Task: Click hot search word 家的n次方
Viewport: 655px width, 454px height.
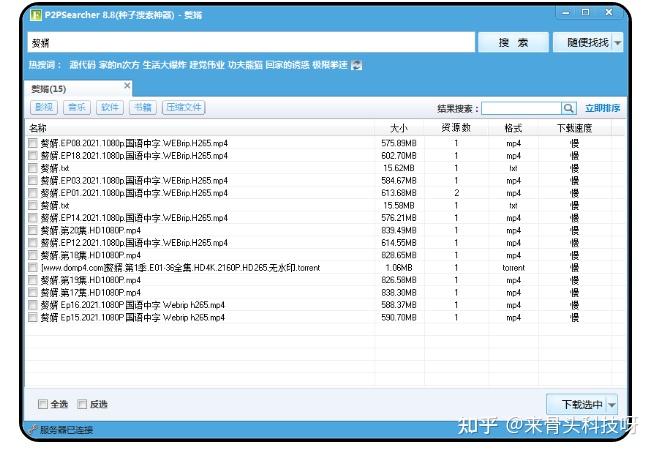Action: pyautogui.click(x=119, y=65)
